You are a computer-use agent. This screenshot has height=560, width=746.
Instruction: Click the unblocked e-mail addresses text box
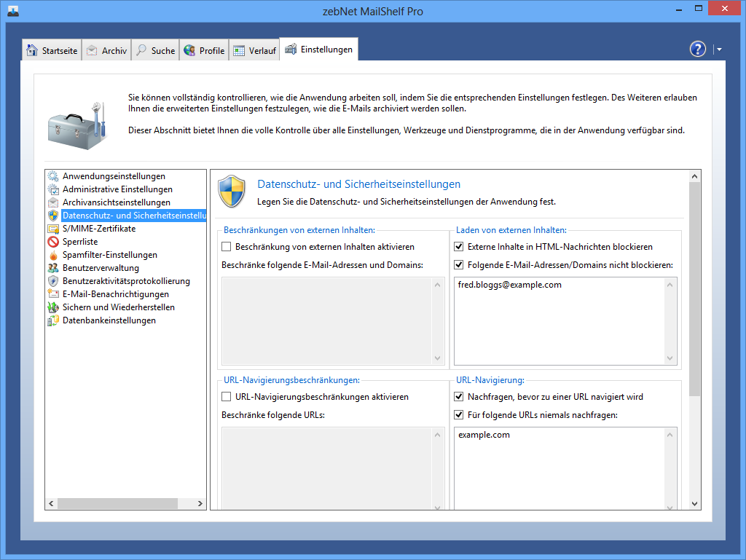565,321
